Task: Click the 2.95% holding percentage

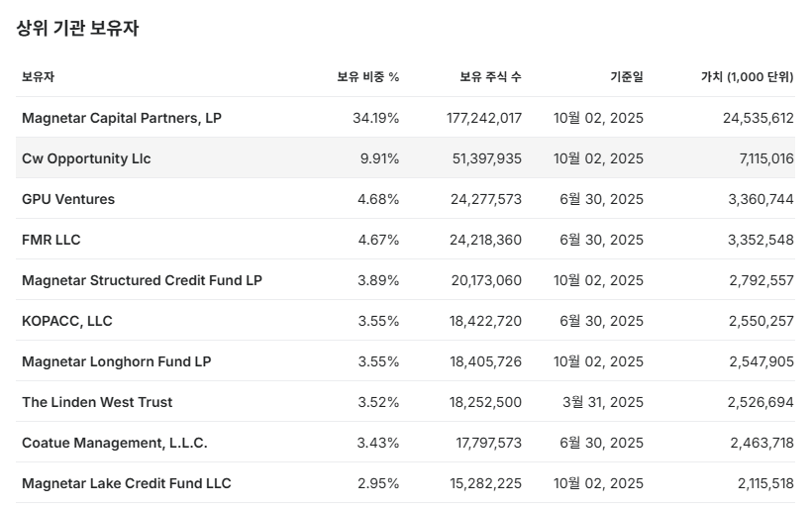Action: (378, 483)
